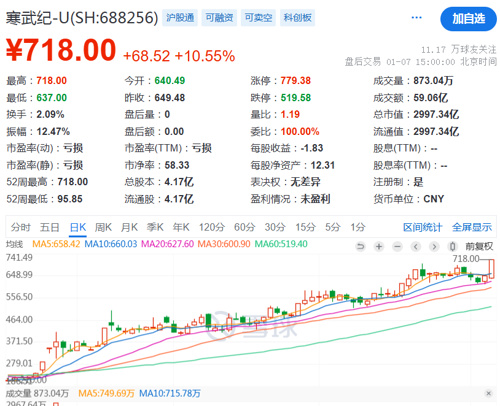Select the 年K yearly candlestick tab
Viewport: 500px width, 406px height.
click(x=181, y=227)
